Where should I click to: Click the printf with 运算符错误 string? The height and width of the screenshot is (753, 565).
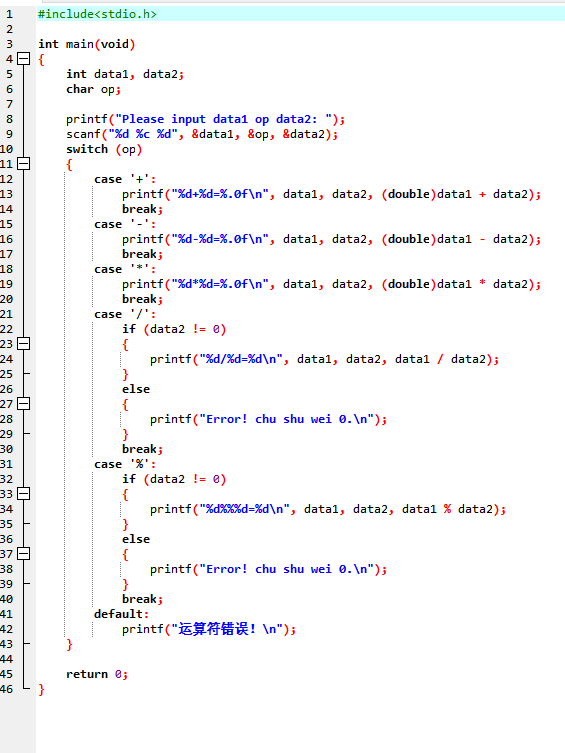[x=209, y=629]
